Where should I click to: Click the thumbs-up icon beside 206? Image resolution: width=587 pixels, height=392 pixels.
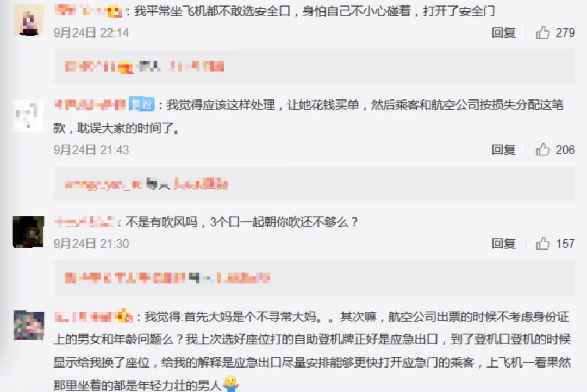pos(543,150)
